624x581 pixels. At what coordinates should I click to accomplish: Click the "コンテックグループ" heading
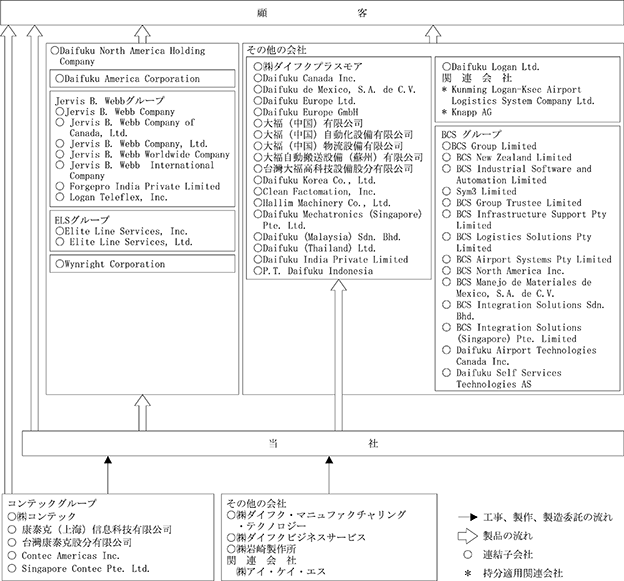[x=52, y=503]
